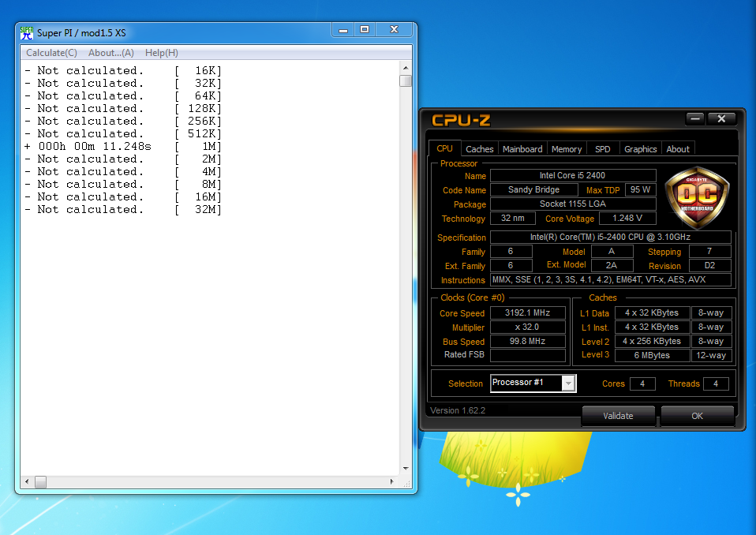Click the Multiplier value 'x 32.0'

pos(527,327)
